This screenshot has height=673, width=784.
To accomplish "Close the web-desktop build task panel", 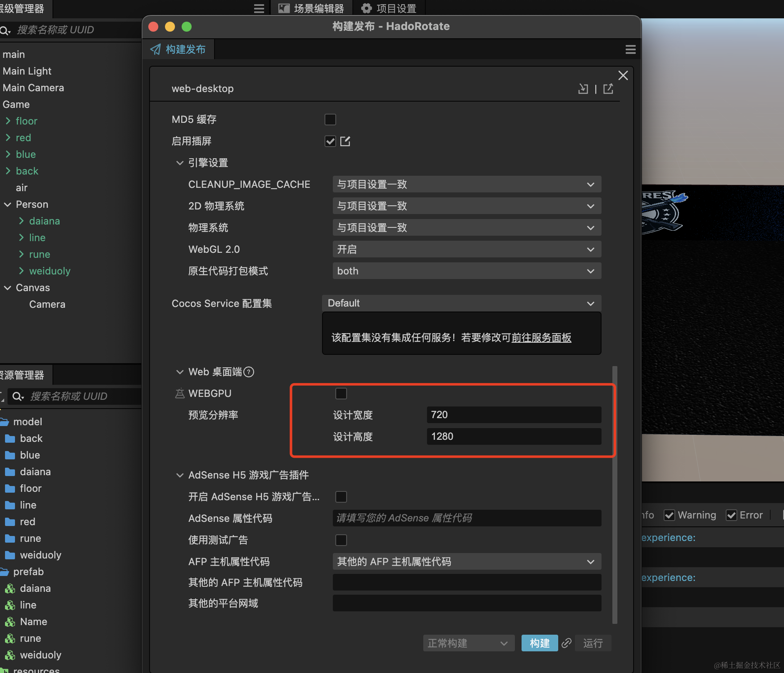I will [x=623, y=75].
